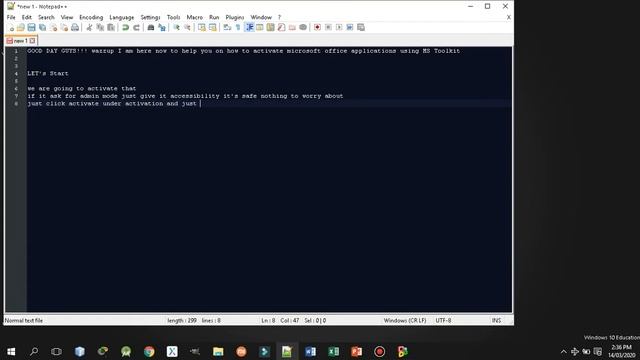The width and height of the screenshot is (640, 360).
Task: Click the Paste toolbar icon
Action: click(x=111, y=27)
